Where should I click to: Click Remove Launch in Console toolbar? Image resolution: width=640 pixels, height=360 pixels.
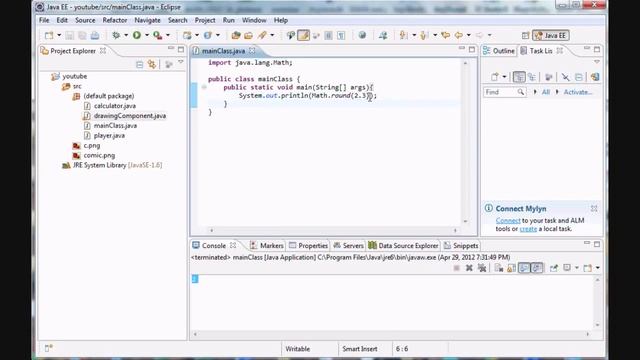coord(469,268)
